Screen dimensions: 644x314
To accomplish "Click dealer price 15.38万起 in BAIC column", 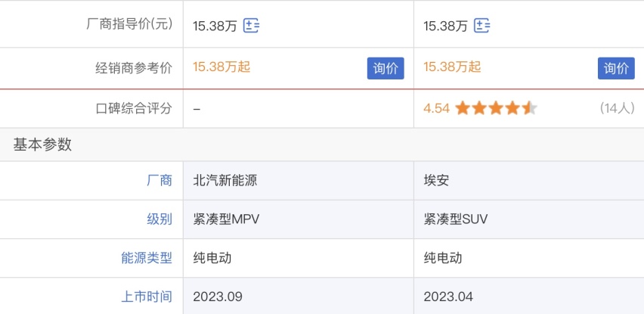I will tap(221, 67).
